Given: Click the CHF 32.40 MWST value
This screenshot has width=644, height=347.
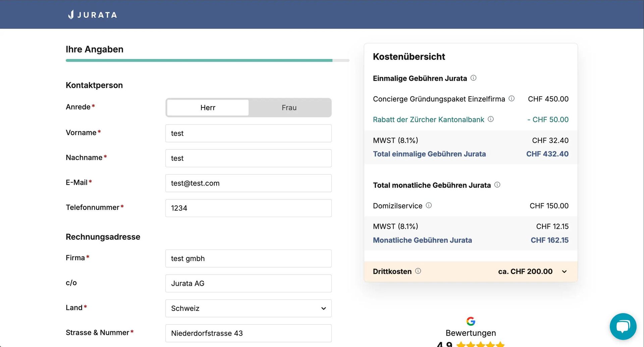Looking at the screenshot, I should (550, 140).
